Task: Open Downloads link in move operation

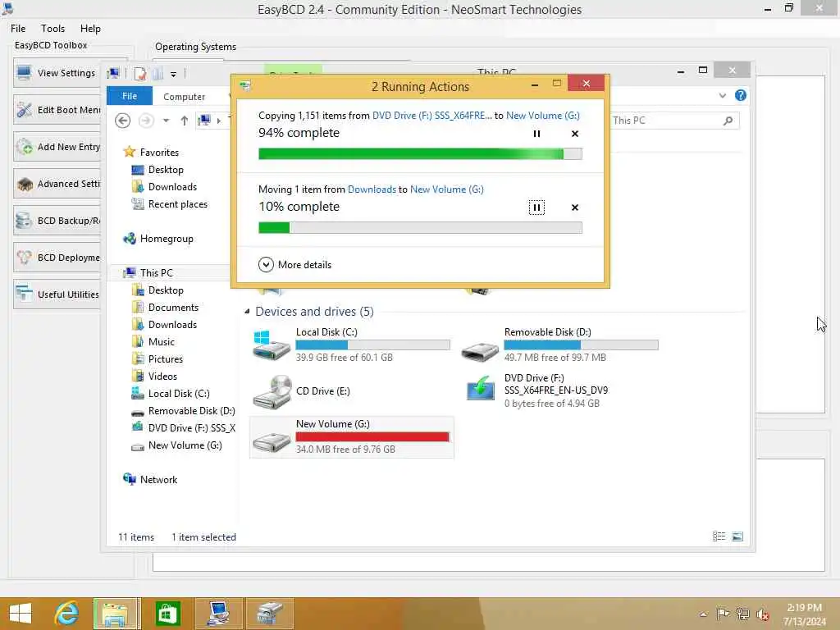Action: [372, 189]
